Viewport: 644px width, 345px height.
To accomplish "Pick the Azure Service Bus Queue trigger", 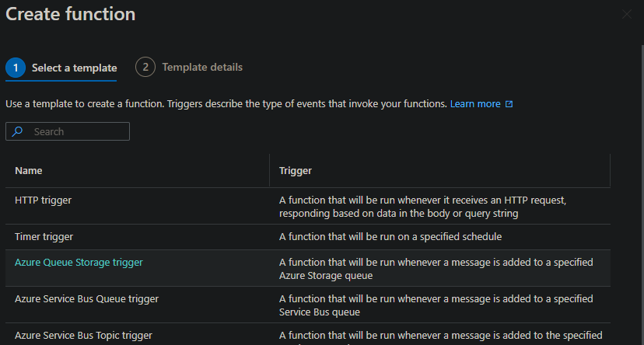I will pyautogui.click(x=86, y=298).
